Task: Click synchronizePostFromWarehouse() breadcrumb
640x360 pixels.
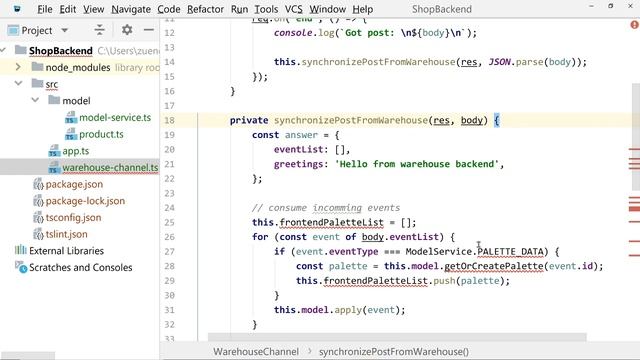Action: (393, 352)
